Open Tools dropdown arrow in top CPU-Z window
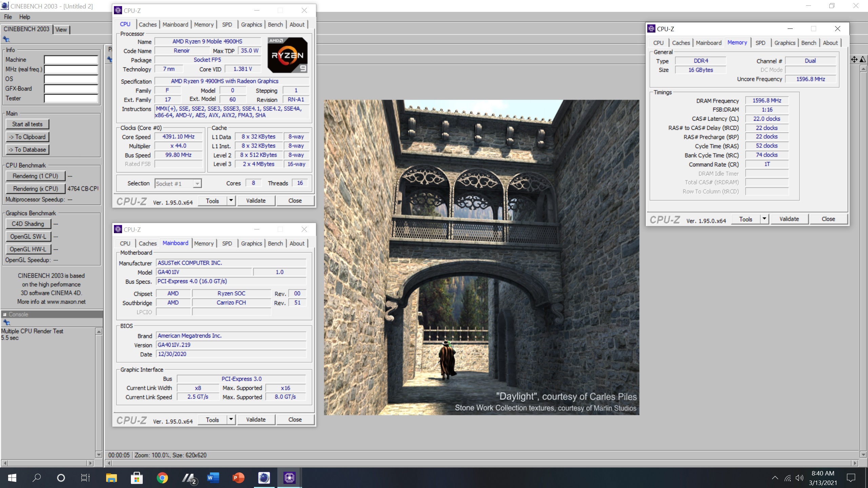This screenshot has width=868, height=488. [231, 201]
